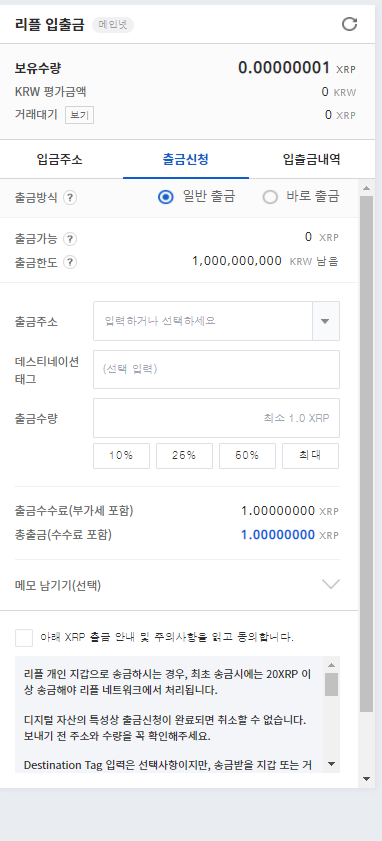Check the XRP withdrawal notice agreement box

click(24, 638)
